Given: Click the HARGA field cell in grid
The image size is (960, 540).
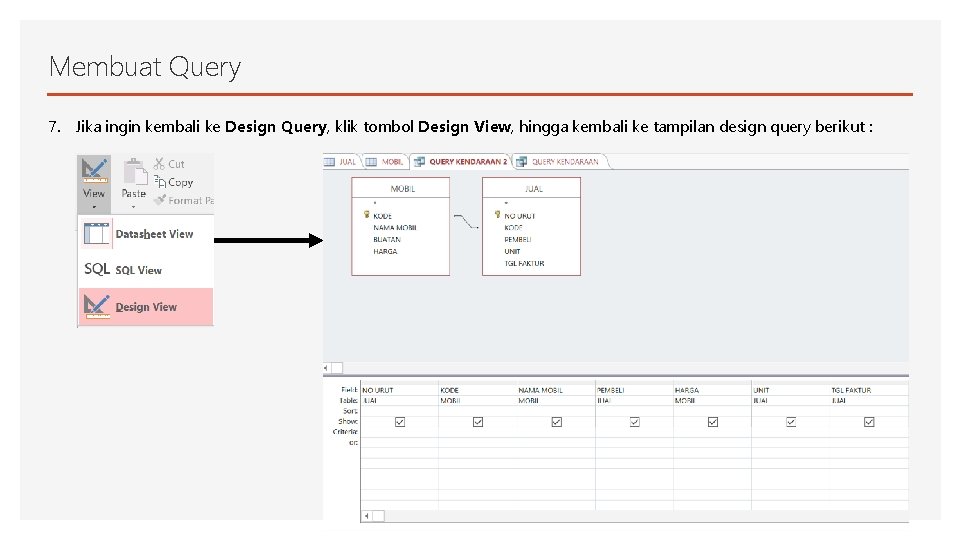Looking at the screenshot, I should pyautogui.click(x=713, y=390).
